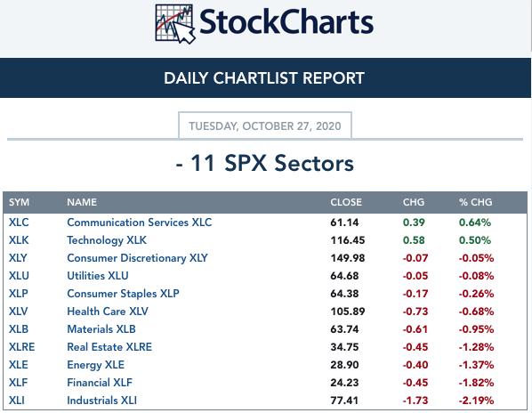The width and height of the screenshot is (532, 413).
Task: Select Consumer Staples XLP link
Action: [123, 294]
